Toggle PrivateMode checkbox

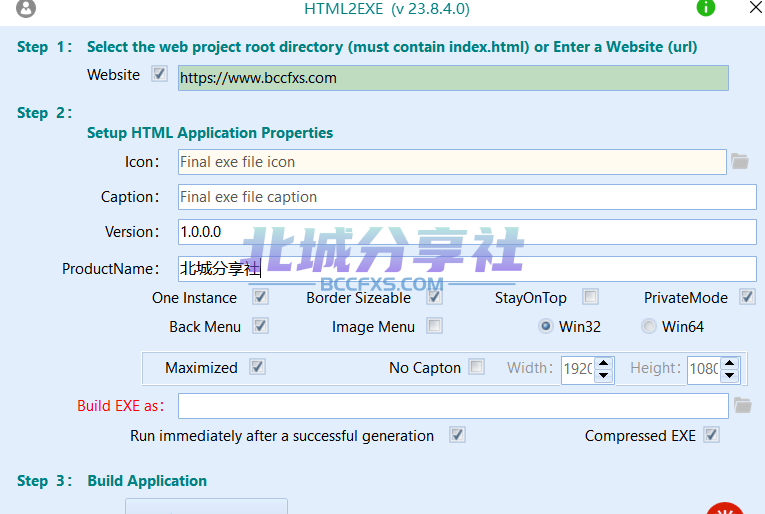click(747, 297)
